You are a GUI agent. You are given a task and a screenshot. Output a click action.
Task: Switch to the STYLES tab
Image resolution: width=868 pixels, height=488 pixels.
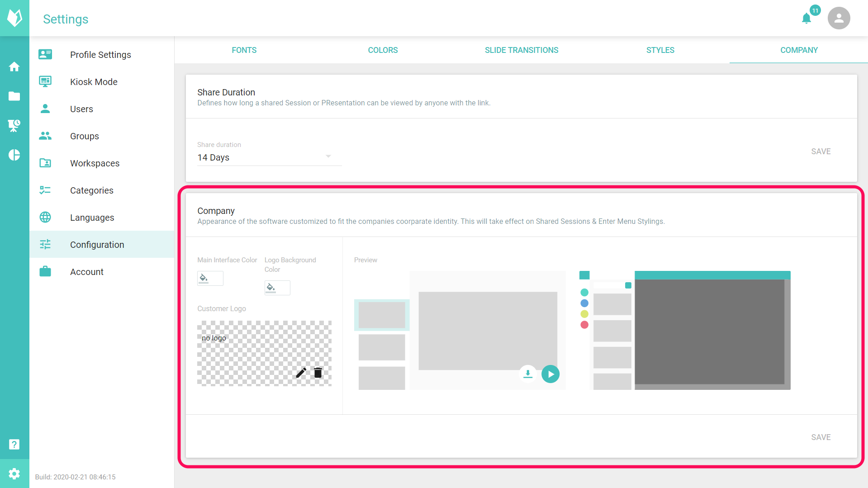click(x=660, y=50)
